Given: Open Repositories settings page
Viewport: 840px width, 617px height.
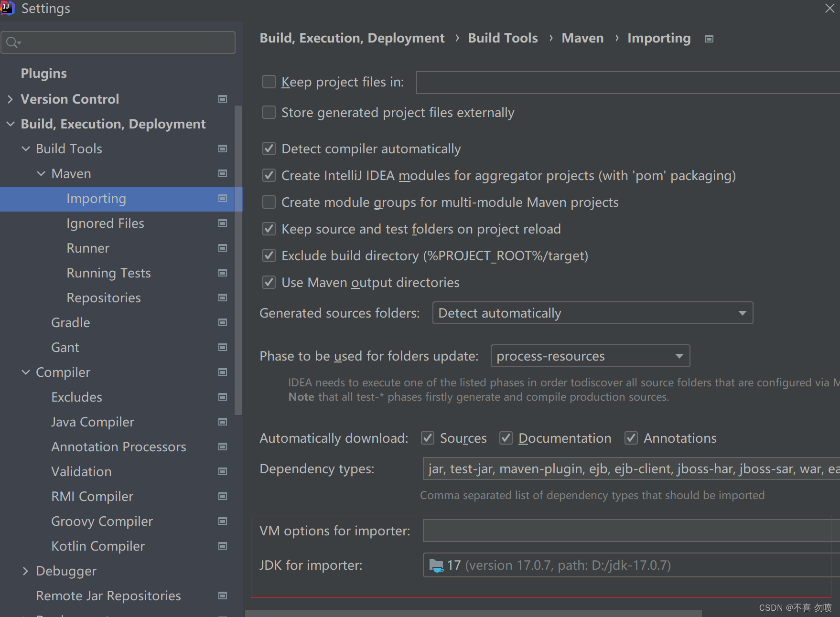Looking at the screenshot, I should 104,298.
